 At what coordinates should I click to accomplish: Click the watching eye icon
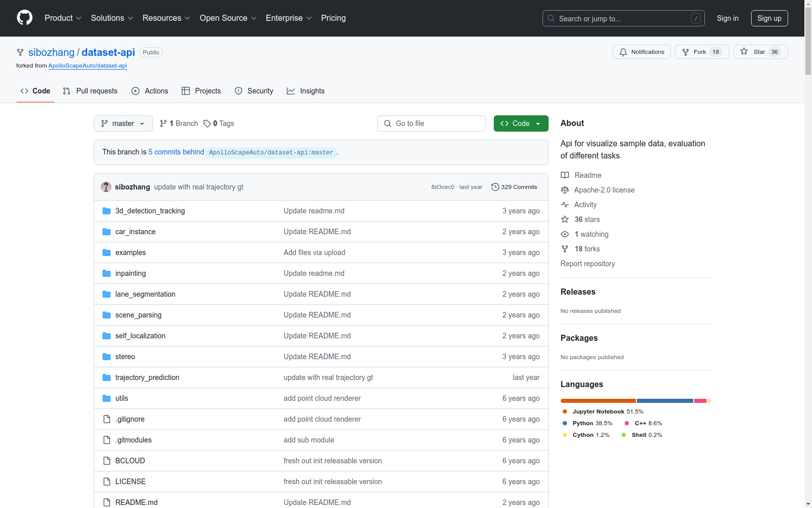[565, 234]
